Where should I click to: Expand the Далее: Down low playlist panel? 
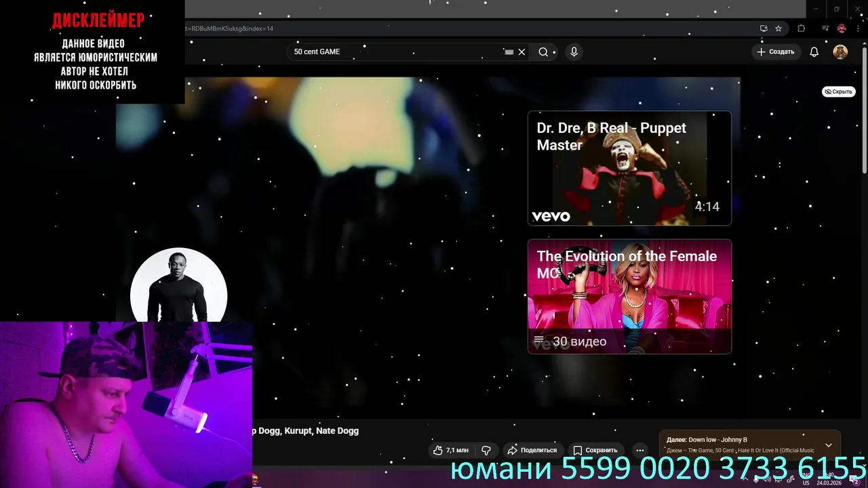click(x=829, y=445)
